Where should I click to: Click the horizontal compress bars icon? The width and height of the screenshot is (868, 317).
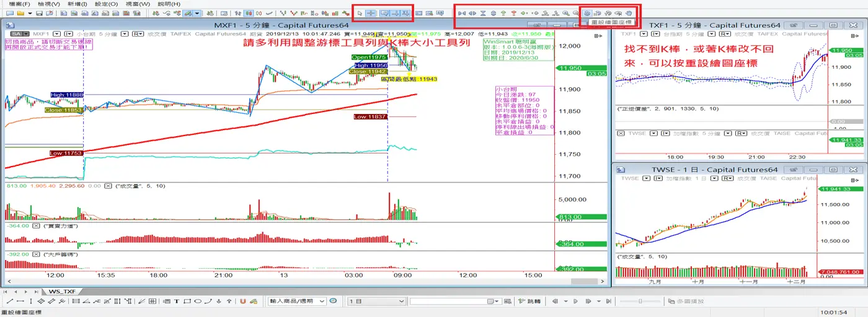click(462, 13)
